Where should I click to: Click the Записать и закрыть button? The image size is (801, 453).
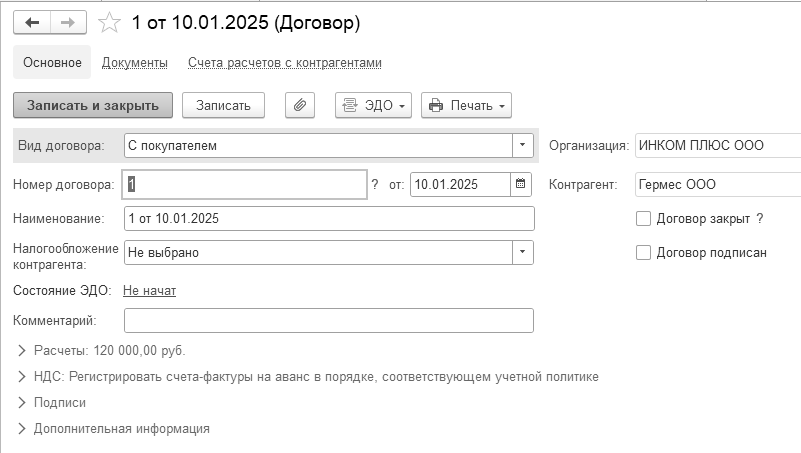click(x=93, y=105)
